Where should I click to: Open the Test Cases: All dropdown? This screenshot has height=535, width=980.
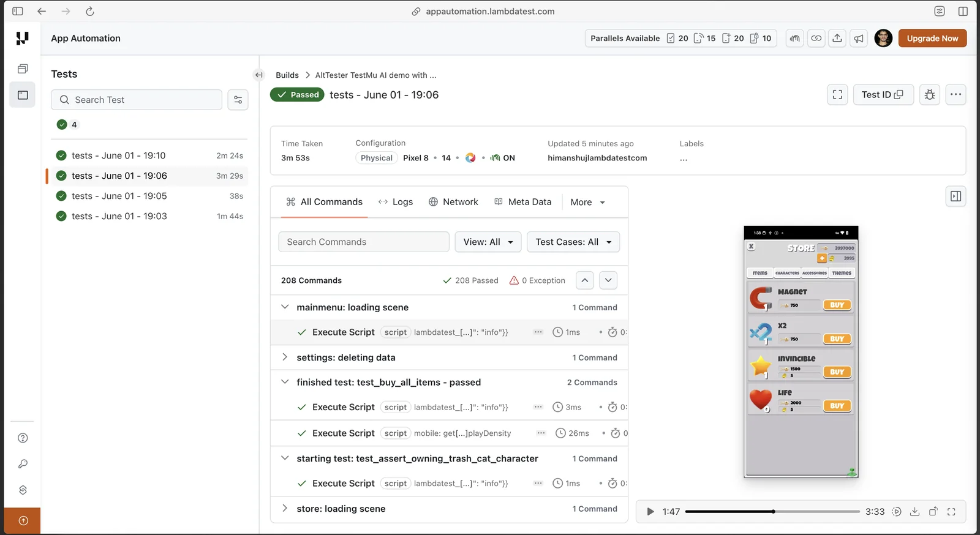[573, 242]
